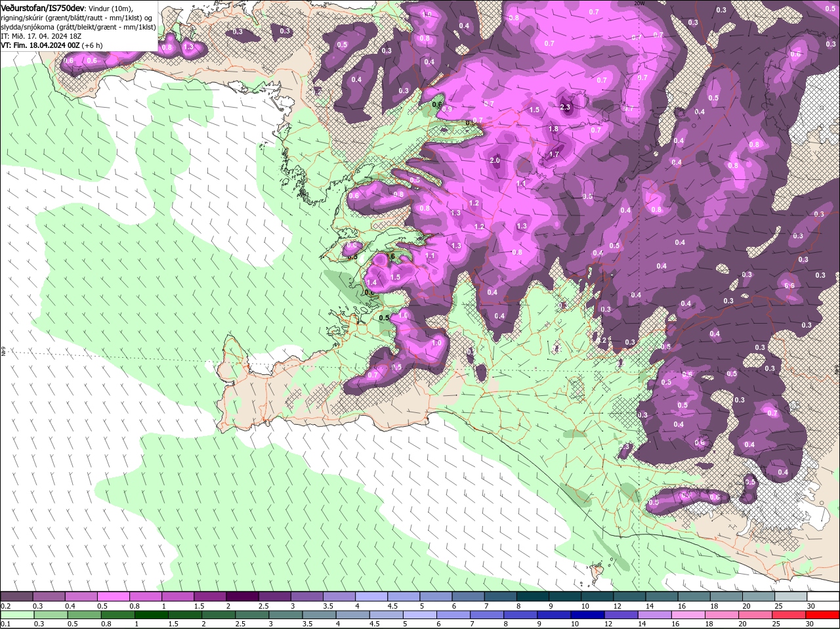Click the '(+6 h)' forecast offset text

pos(92,45)
